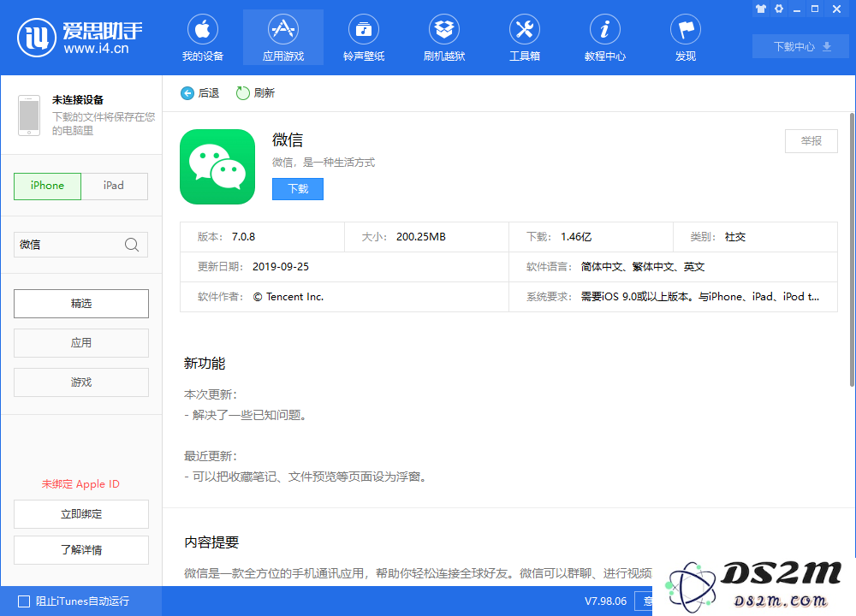Viewport: 856px width, 616px height.
Task: Click the search field containing 微信
Action: tap(80, 245)
